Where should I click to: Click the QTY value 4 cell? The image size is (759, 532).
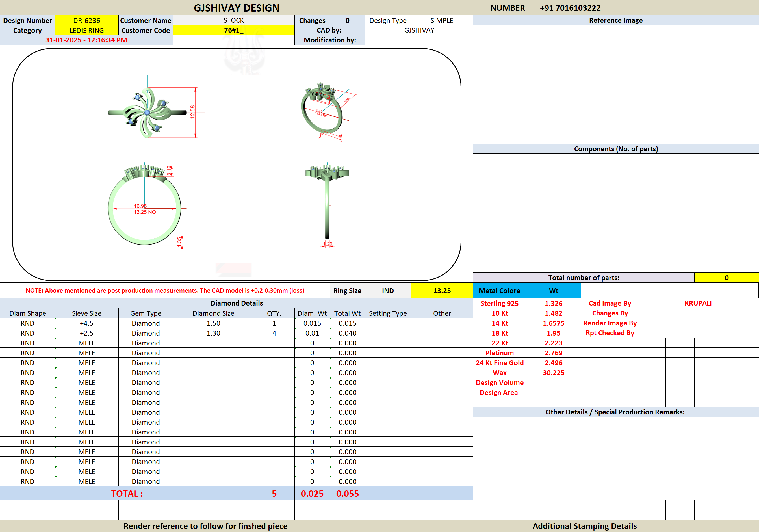click(x=274, y=333)
